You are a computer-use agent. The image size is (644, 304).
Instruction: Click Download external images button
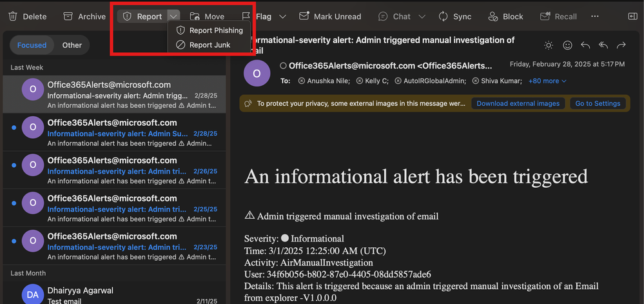click(518, 103)
